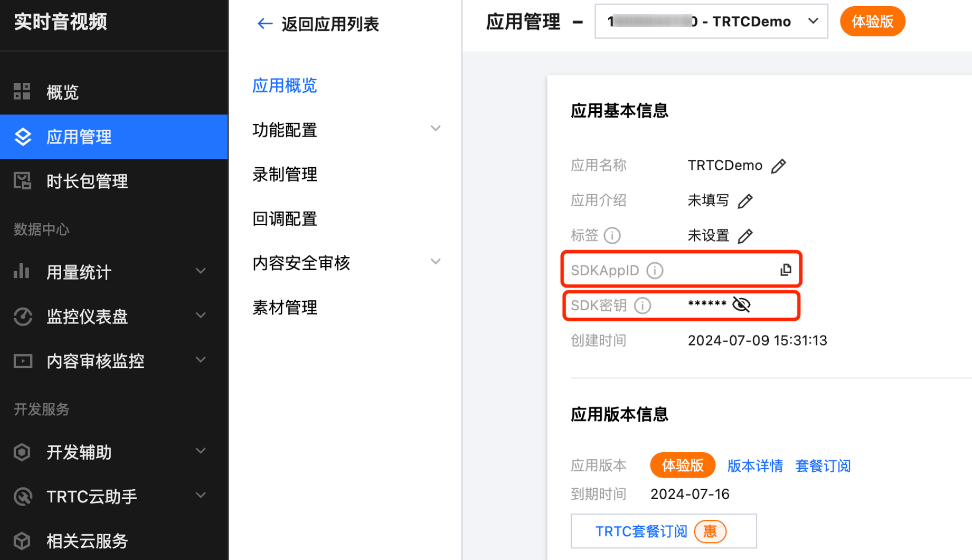This screenshot has width=972, height=560.
Task: Open the 内容安全审核 menu item
Action: coord(301,263)
